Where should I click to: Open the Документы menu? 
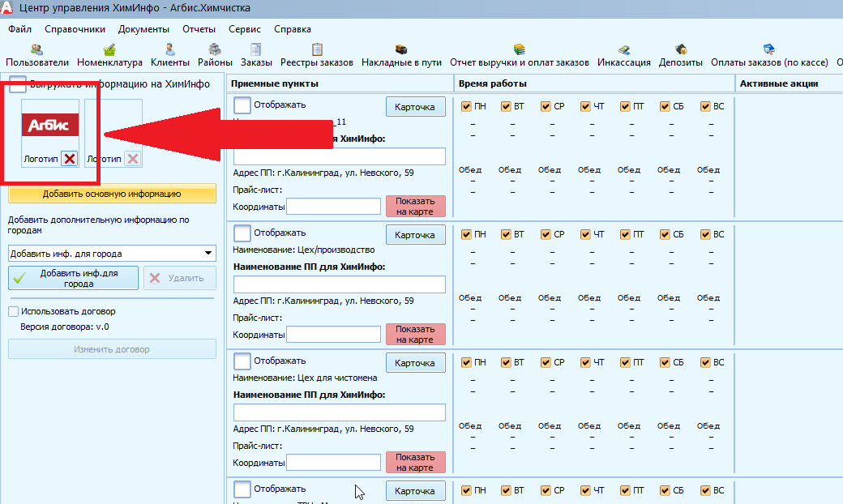coord(143,29)
